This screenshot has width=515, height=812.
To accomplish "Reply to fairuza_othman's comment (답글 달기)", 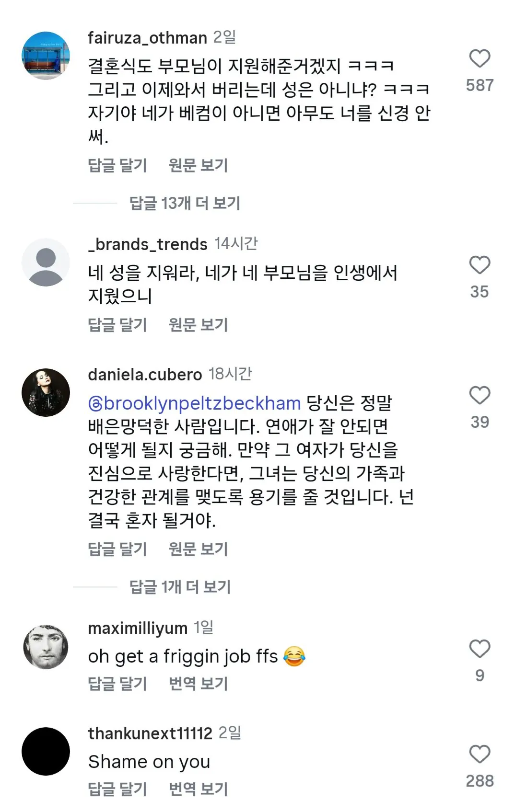I will click(117, 165).
